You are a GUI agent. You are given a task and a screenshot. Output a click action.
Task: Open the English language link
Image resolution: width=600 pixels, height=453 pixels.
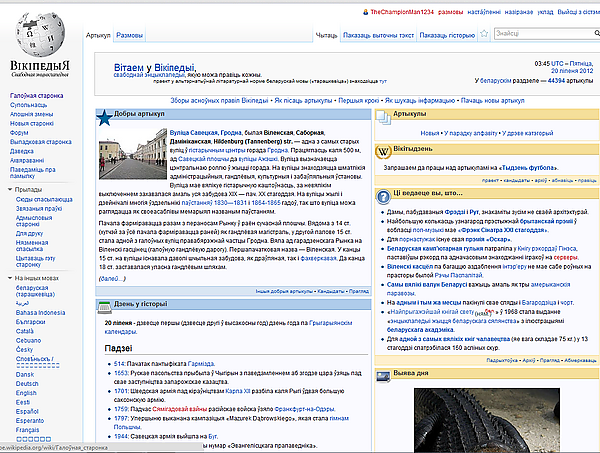pyautogui.click(x=26, y=393)
